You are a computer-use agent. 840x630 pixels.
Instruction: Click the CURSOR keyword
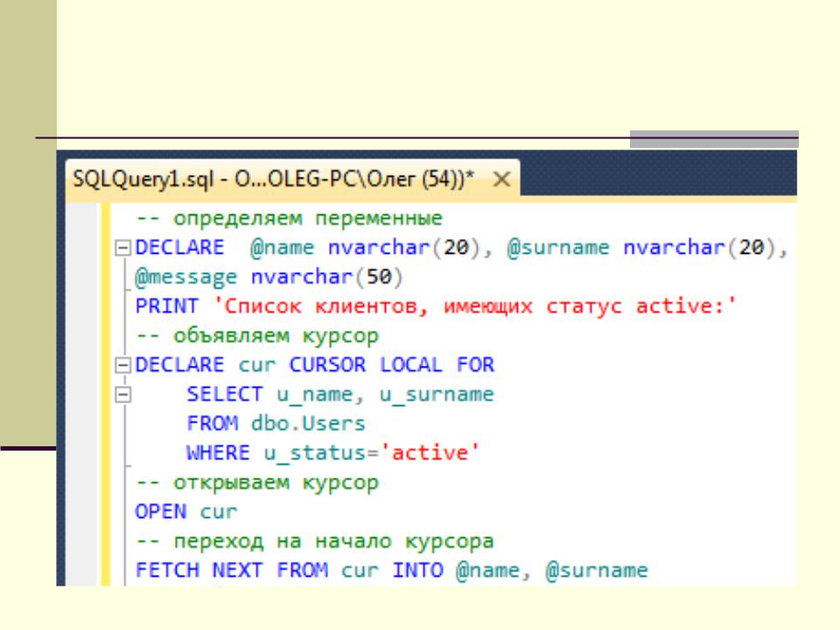coord(327,366)
